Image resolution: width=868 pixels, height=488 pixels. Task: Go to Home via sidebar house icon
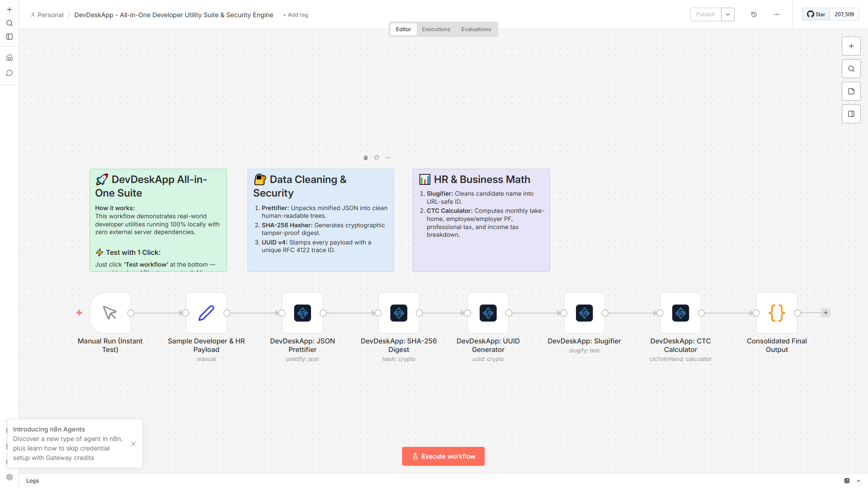coord(9,57)
